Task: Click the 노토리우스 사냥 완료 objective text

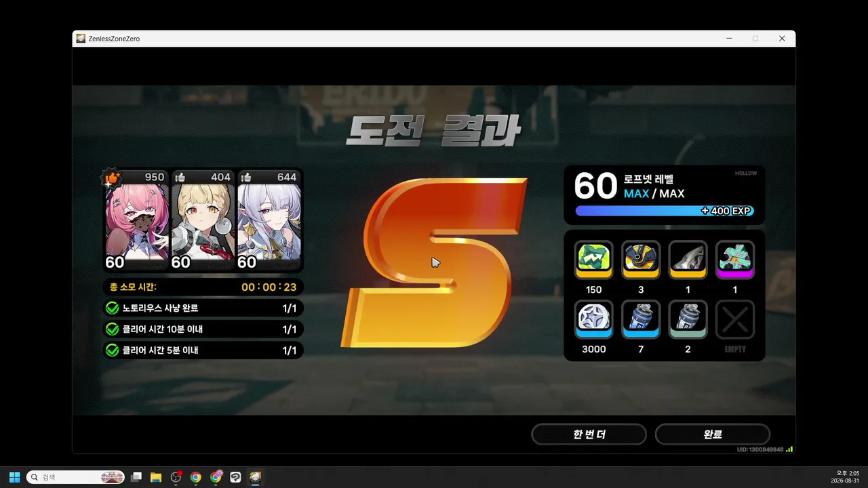Action: [160, 308]
